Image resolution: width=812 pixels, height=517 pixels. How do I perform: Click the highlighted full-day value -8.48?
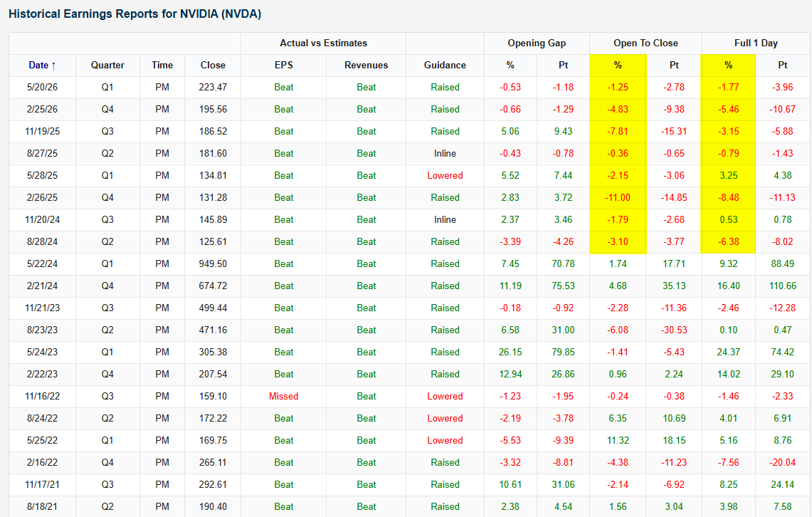pos(728,197)
